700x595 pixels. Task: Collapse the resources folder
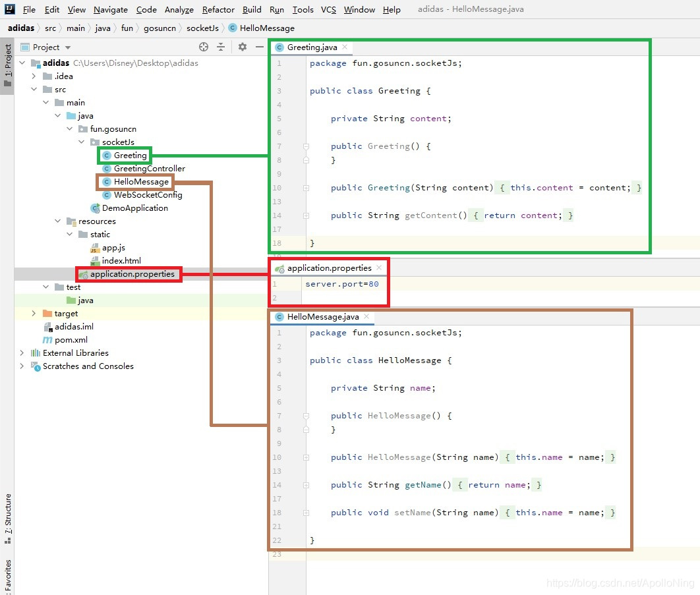(57, 221)
